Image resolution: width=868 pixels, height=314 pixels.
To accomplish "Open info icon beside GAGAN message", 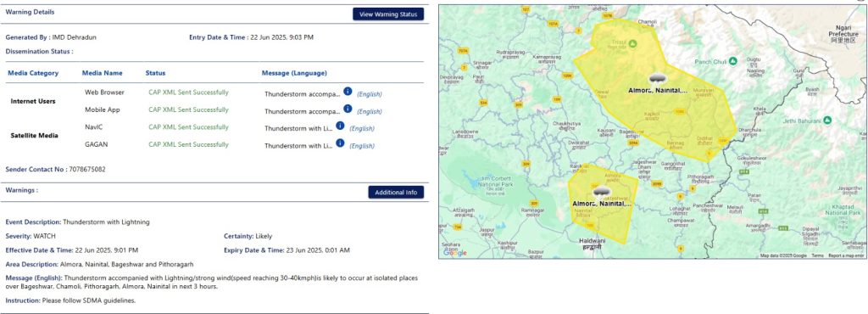I will [340, 143].
